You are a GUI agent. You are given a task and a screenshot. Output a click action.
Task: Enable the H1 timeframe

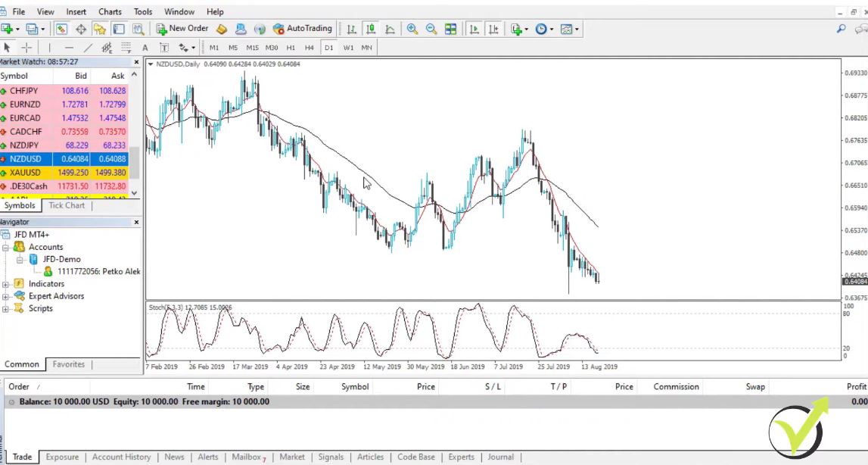click(x=291, y=47)
